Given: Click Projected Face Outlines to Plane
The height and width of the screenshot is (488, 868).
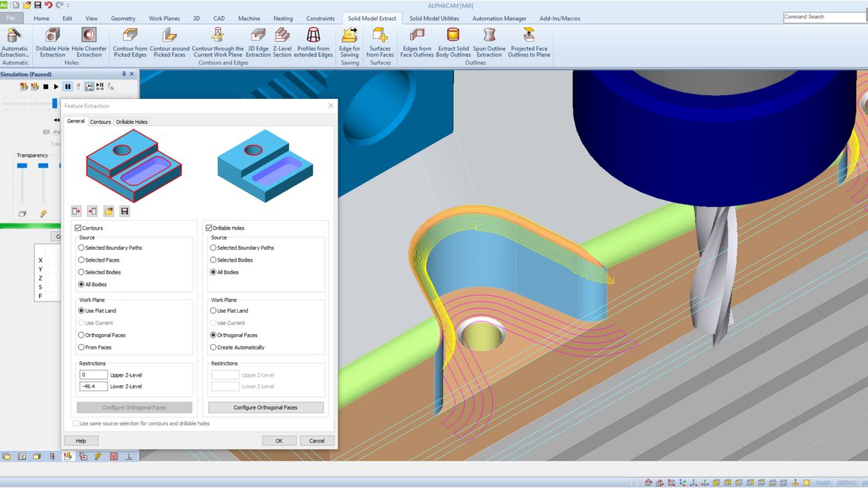Looking at the screenshot, I should coord(529,36).
